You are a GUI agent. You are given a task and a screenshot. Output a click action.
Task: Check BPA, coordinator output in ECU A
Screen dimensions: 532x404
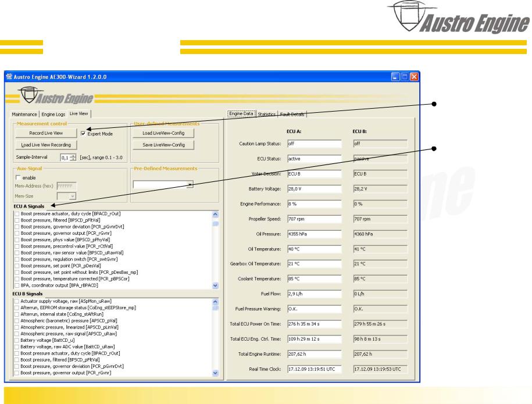pyautogui.click(x=17, y=285)
